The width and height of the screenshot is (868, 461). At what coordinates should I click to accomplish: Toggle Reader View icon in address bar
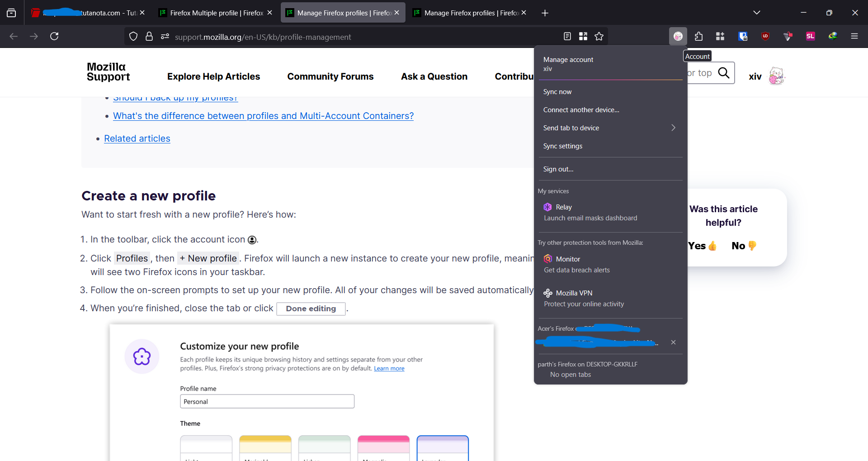click(x=567, y=36)
